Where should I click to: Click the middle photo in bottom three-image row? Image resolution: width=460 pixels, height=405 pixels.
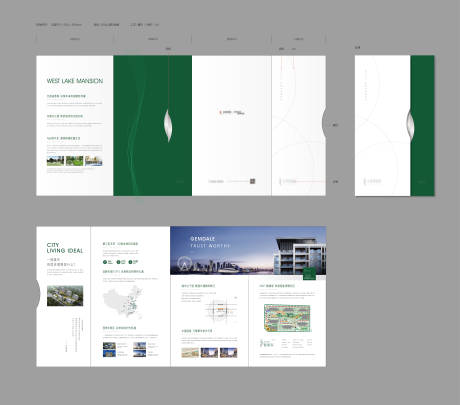209,352
